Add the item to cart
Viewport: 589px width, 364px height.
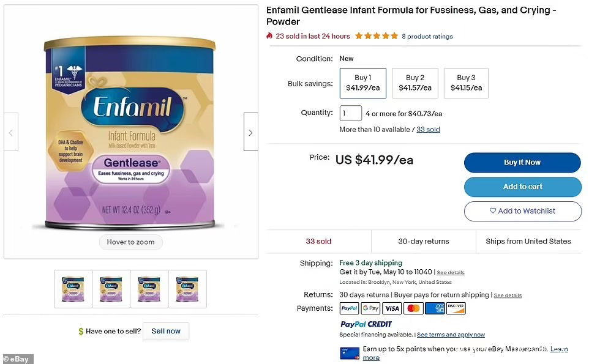point(522,187)
